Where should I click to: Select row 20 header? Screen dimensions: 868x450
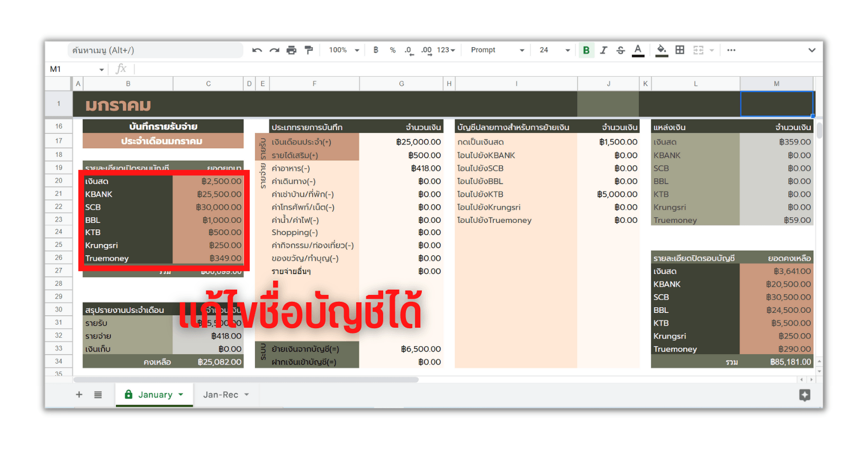pyautogui.click(x=58, y=181)
